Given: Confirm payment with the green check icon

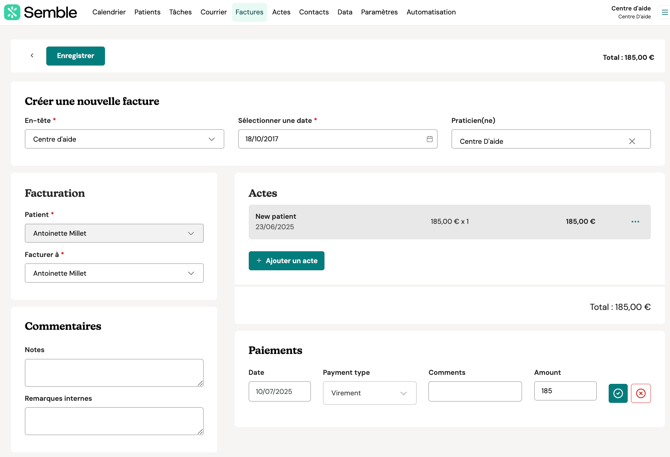Looking at the screenshot, I should coord(618,393).
